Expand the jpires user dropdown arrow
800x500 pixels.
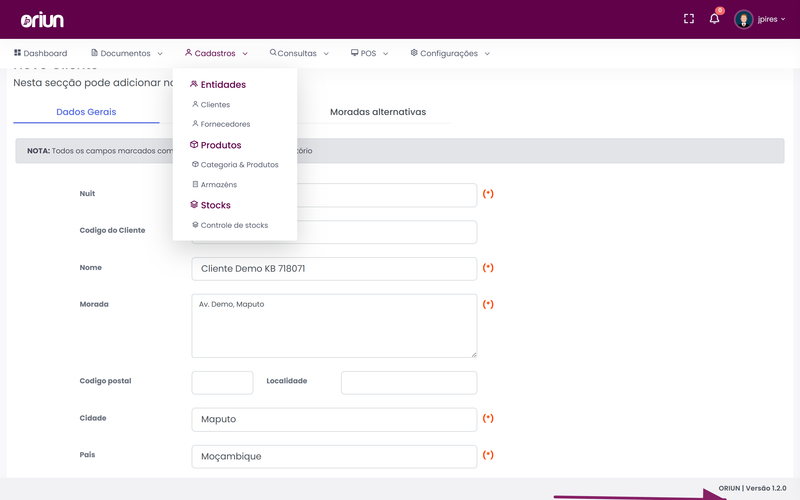783,19
